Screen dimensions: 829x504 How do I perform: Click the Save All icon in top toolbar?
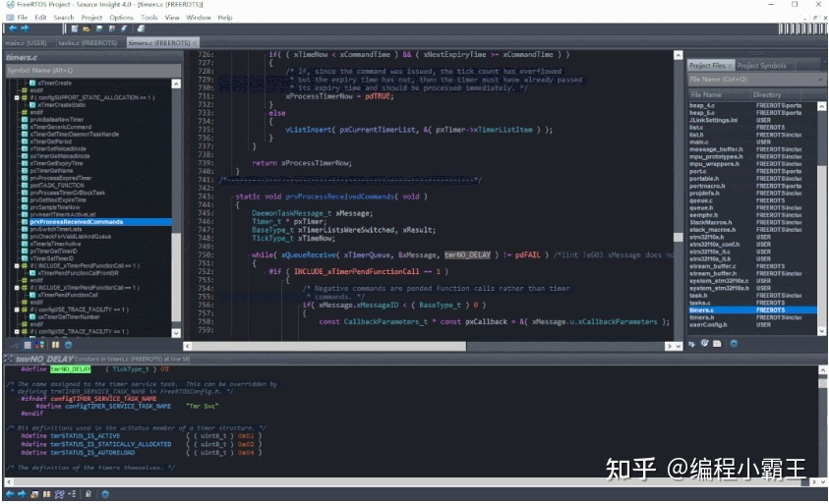112,28
